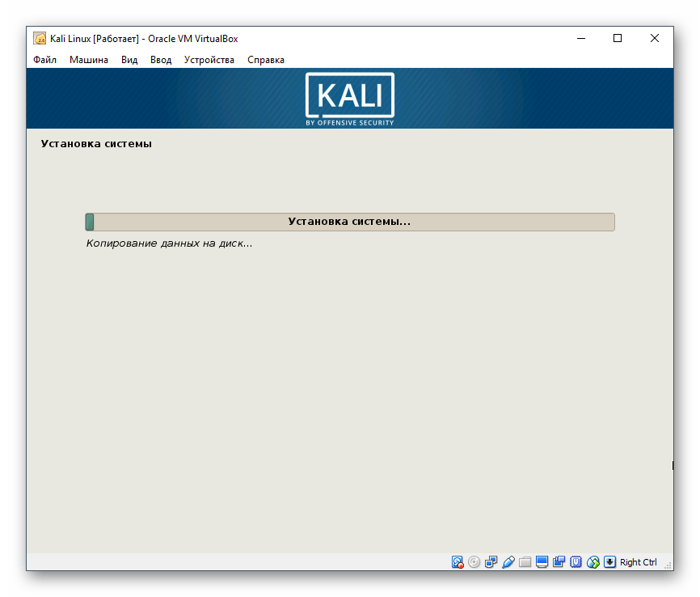The width and height of the screenshot is (700, 597).
Task: Click the keyboard capture indicator arrow
Action: 609,561
